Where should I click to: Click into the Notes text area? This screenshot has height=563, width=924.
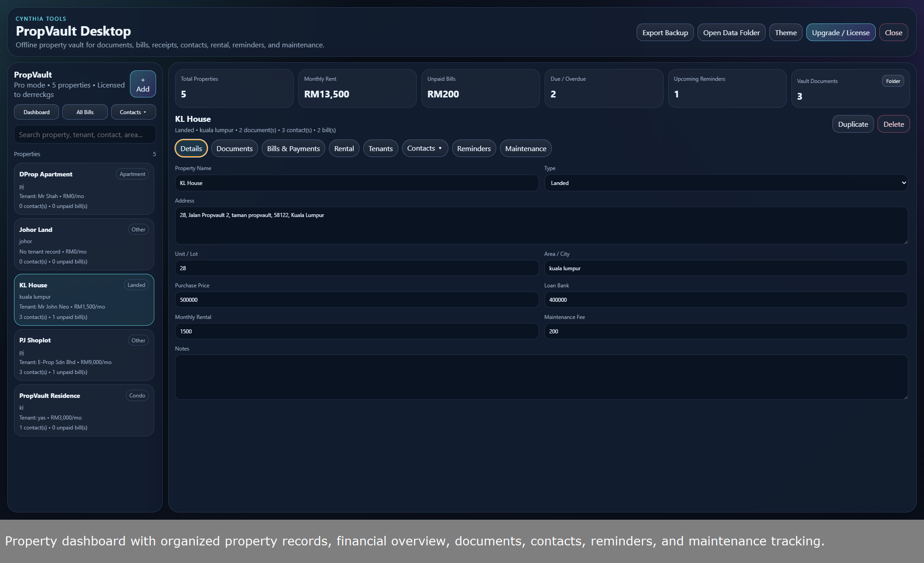tap(541, 377)
